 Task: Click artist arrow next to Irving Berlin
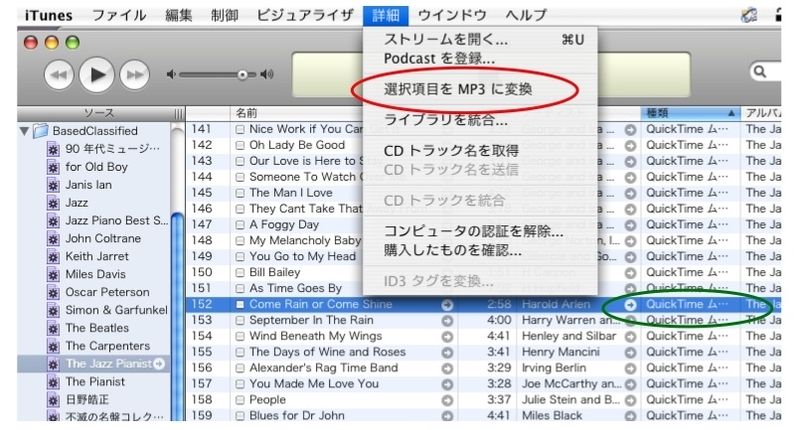[631, 368]
